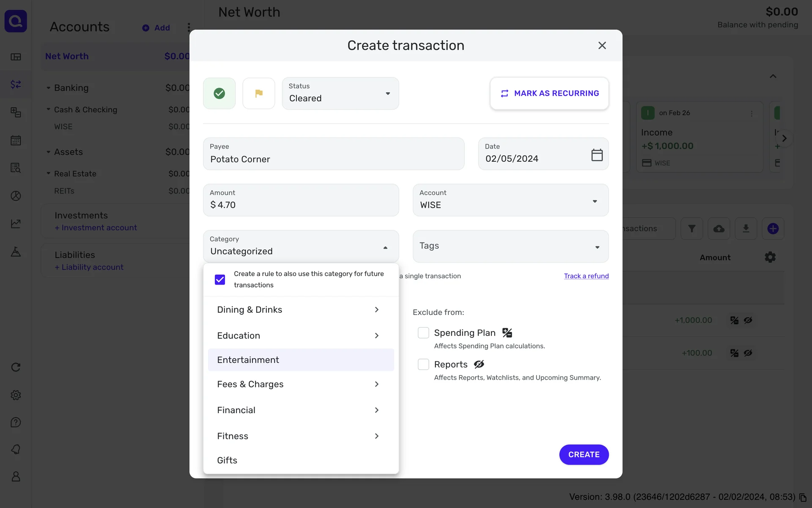
Task: Open the Status dropdown showing Cleared
Action: pyautogui.click(x=340, y=94)
